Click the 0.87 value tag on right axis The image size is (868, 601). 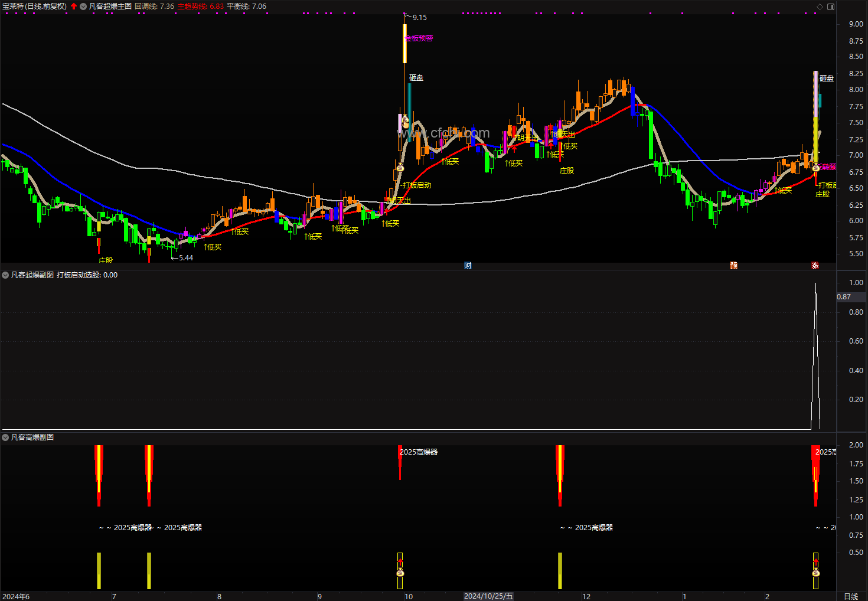pyautogui.click(x=844, y=297)
